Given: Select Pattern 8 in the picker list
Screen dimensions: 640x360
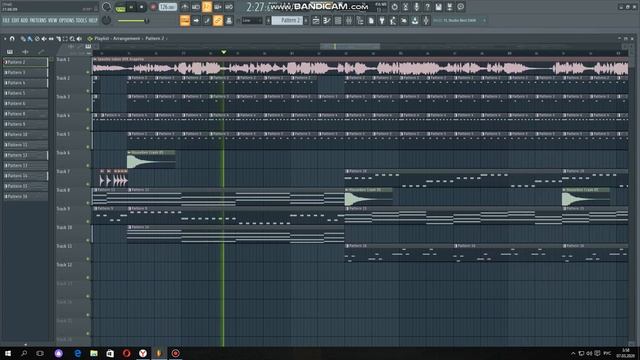Looking at the screenshot, I should point(25,114).
